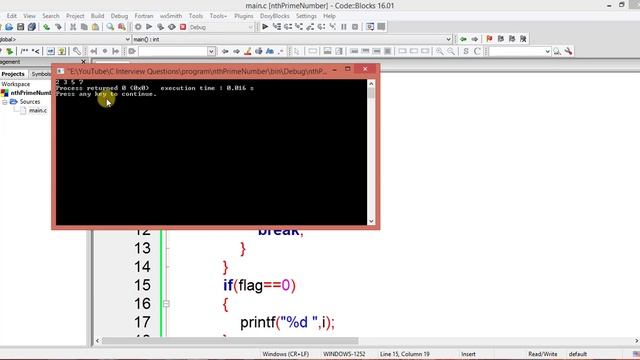Click the Undo icon
Viewport: 640px width, 360px height.
[47, 27]
